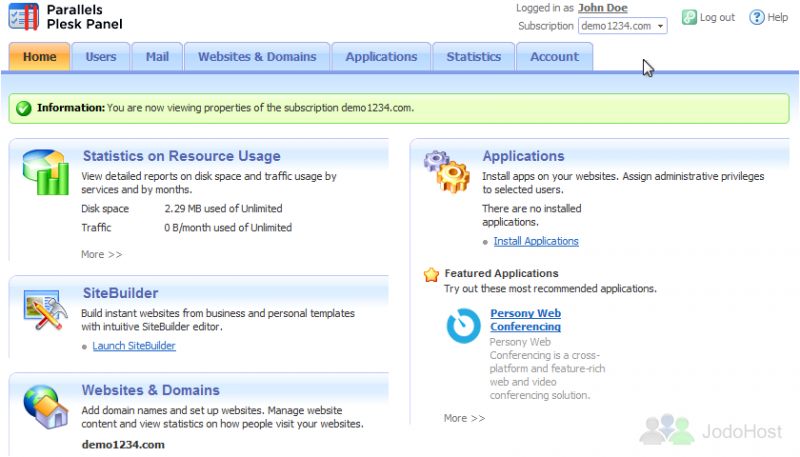Image resolution: width=800 pixels, height=457 pixels.
Task: Click the Help link text
Action: coord(778,17)
